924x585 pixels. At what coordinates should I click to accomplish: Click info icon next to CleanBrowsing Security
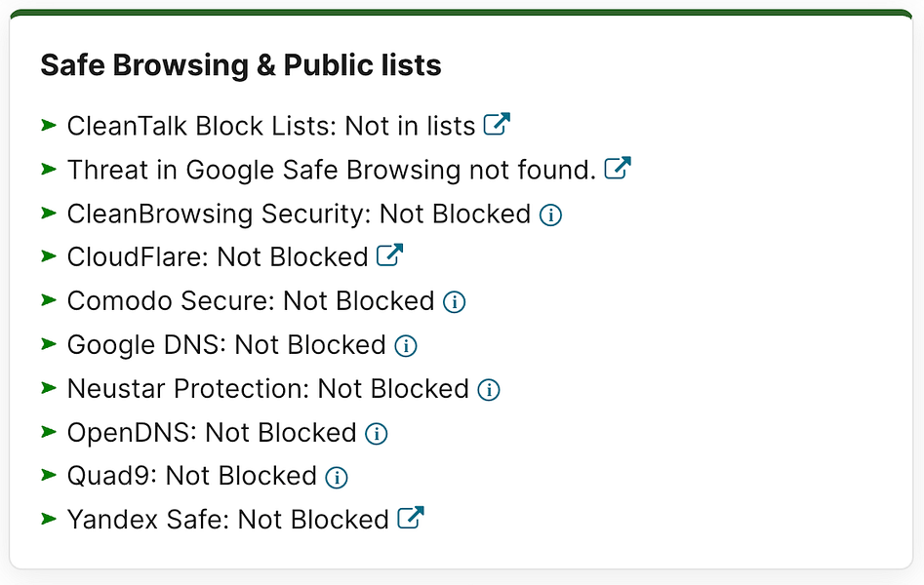pos(551,215)
